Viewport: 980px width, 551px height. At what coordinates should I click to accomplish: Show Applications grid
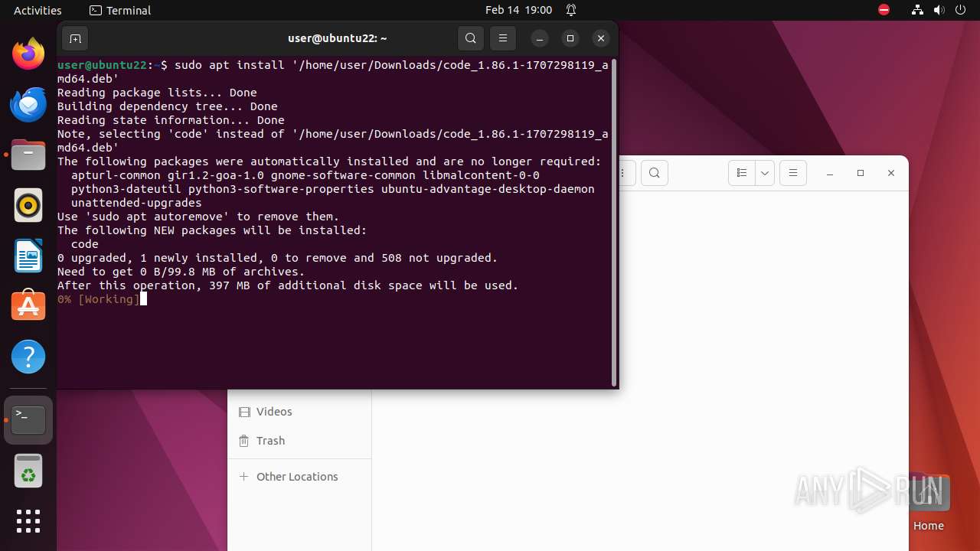28,521
